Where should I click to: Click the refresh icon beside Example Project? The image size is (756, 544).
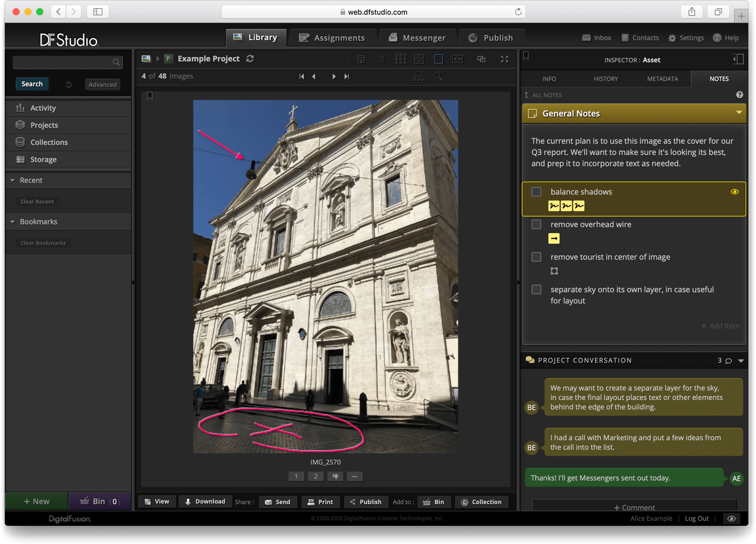pyautogui.click(x=250, y=58)
